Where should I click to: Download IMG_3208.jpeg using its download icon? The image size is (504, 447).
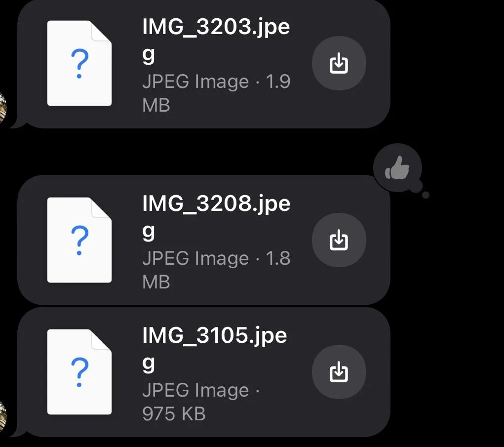click(339, 241)
